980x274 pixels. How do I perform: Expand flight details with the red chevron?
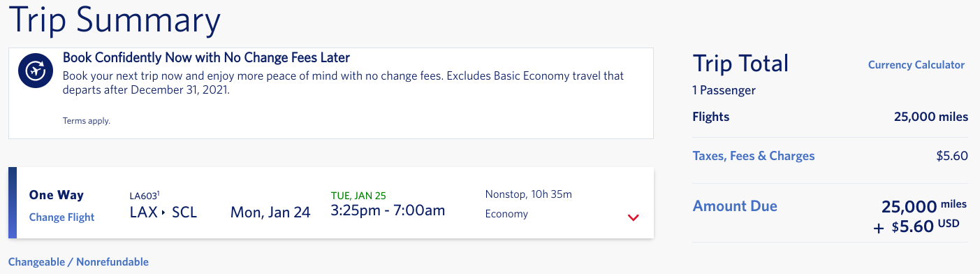pyautogui.click(x=634, y=217)
